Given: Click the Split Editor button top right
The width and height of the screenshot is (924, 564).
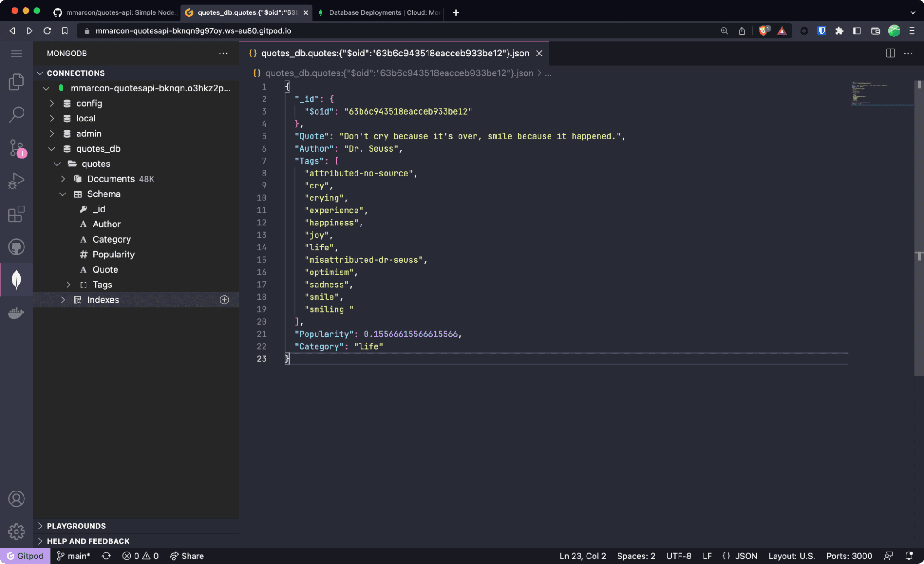Looking at the screenshot, I should point(890,53).
